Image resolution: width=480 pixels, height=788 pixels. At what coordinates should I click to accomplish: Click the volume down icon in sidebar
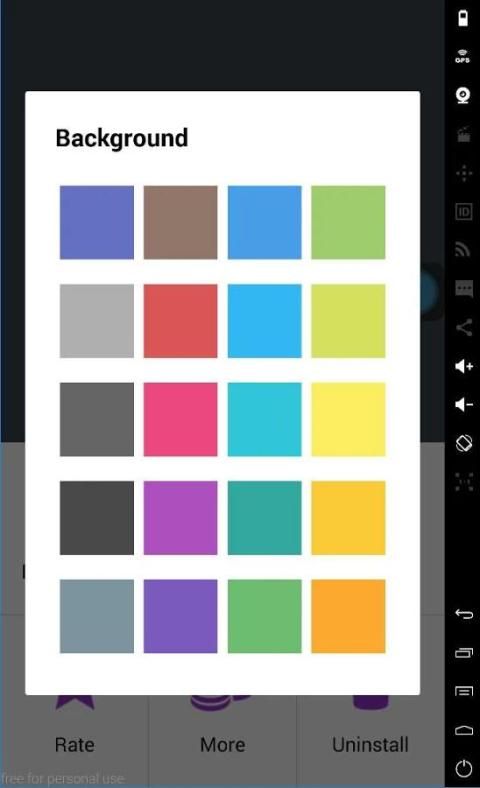tap(463, 405)
